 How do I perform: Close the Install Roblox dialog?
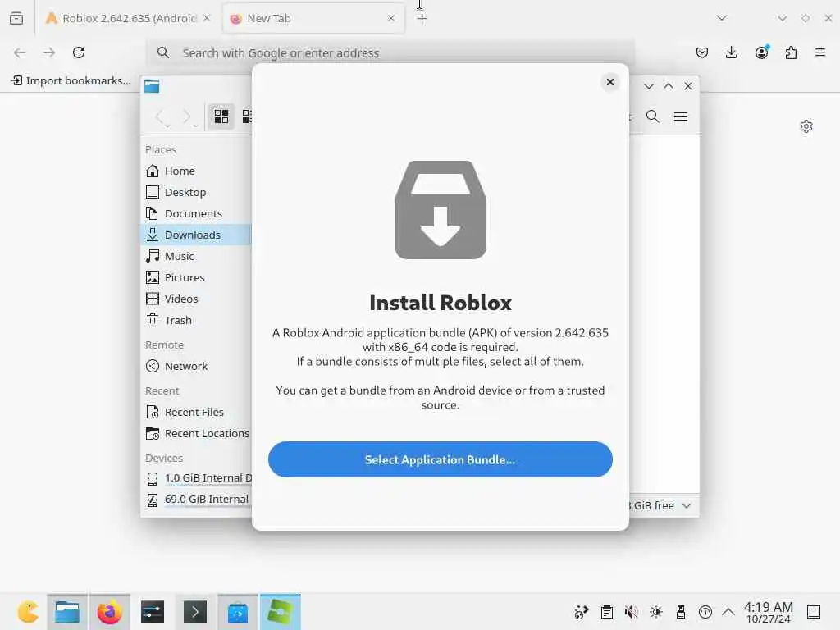(609, 82)
